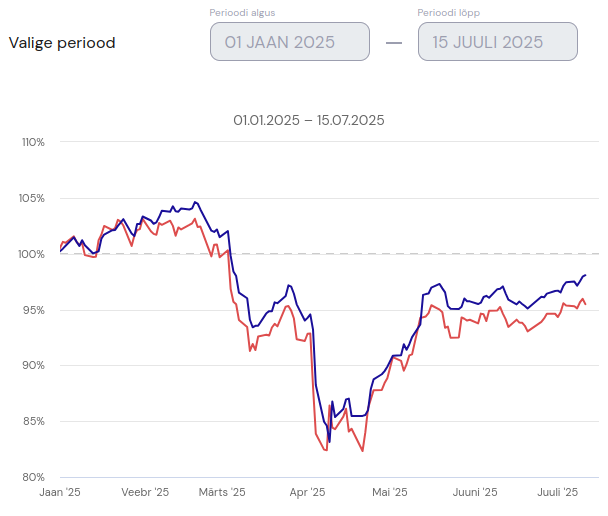This screenshot has width=608, height=516.
Task: Click the 90% y-axis label
Action: click(35, 365)
